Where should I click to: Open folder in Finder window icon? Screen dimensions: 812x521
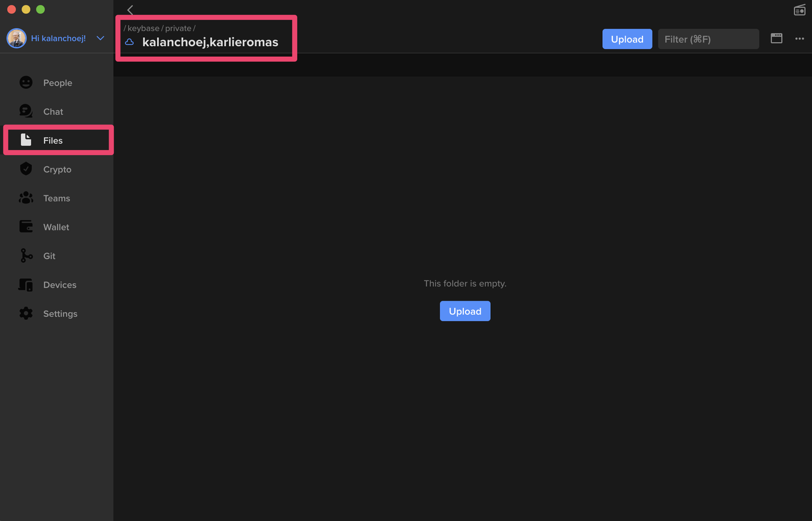coord(777,38)
